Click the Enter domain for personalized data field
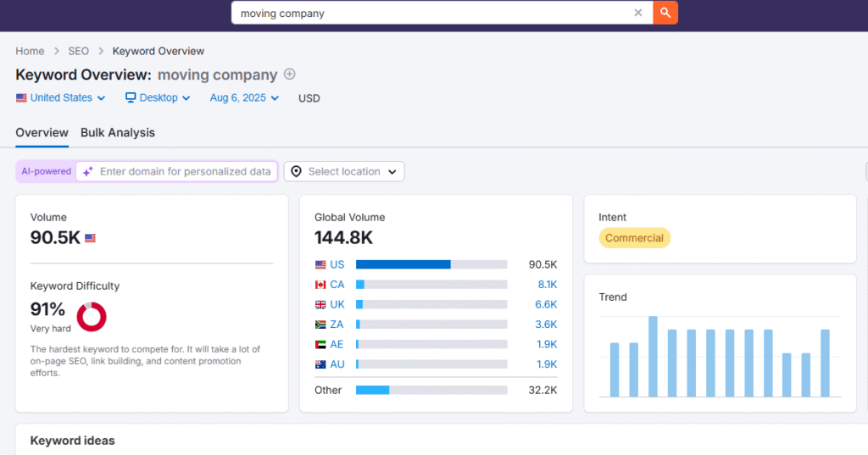The height and width of the screenshot is (455, 868). tap(186, 172)
